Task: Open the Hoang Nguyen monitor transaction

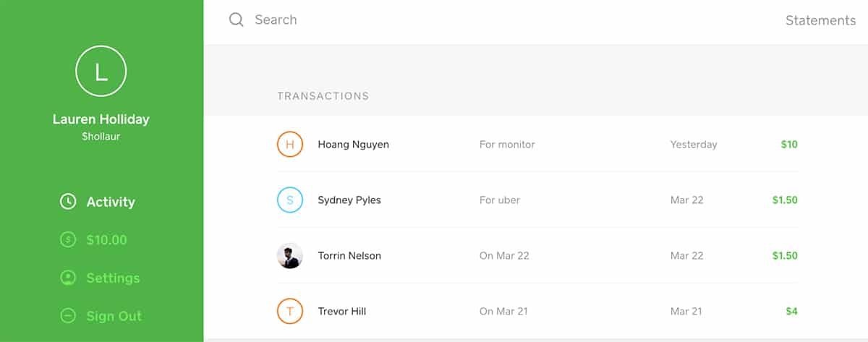Action: pos(507,145)
